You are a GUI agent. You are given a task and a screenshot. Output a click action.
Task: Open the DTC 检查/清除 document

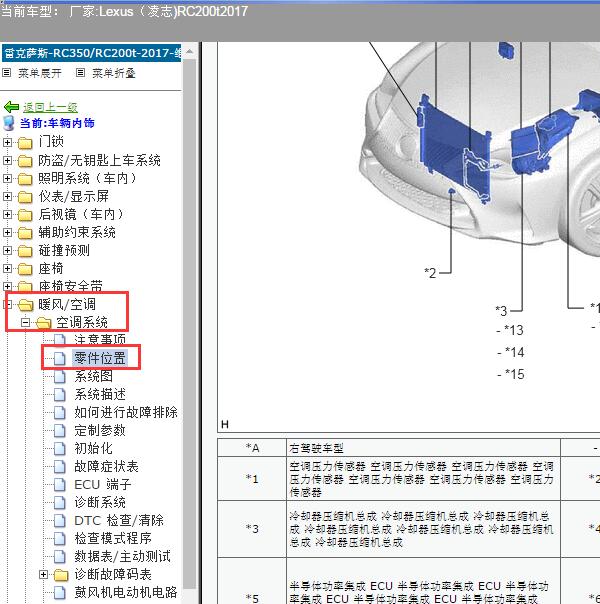(x=119, y=520)
